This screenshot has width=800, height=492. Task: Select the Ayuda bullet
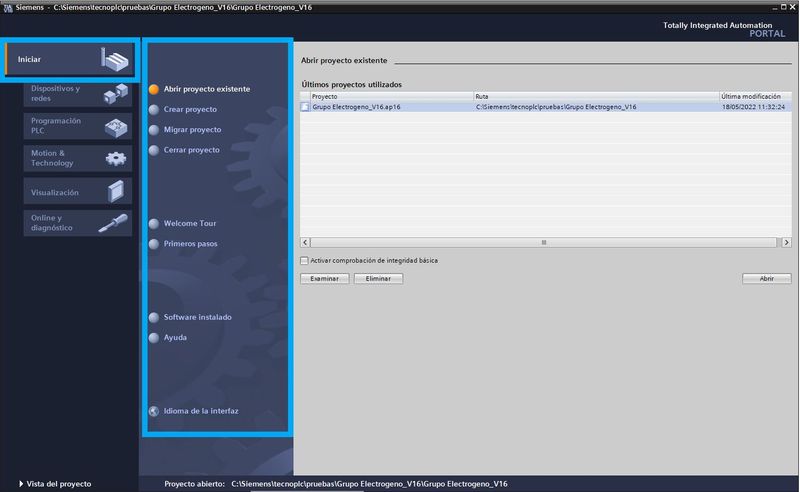pyautogui.click(x=154, y=337)
